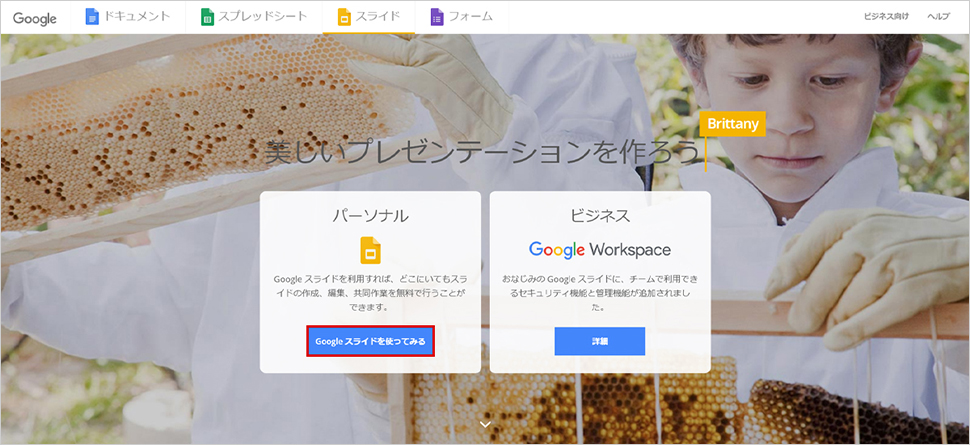Open the ドキュメント tab

(129, 17)
